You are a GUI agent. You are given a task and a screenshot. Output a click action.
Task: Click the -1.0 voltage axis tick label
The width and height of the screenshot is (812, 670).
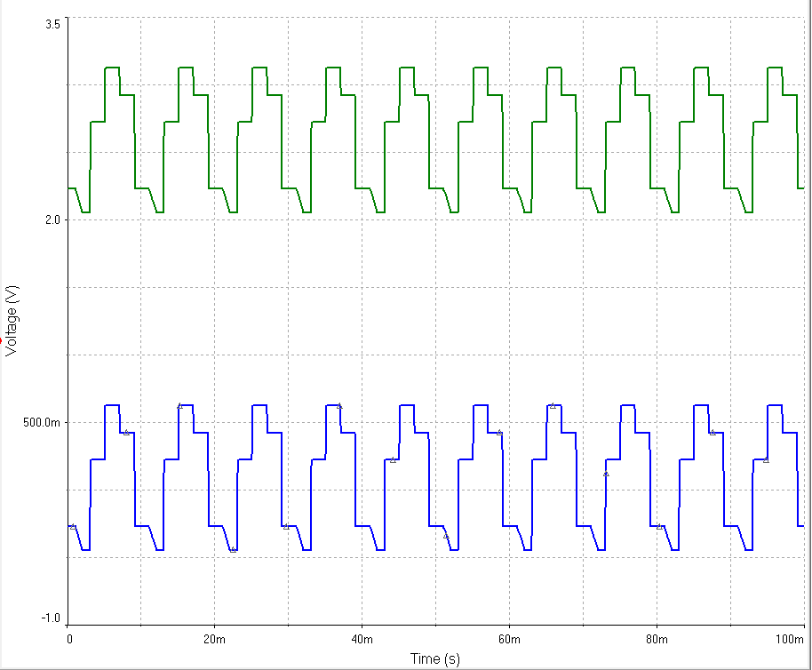coord(51,618)
